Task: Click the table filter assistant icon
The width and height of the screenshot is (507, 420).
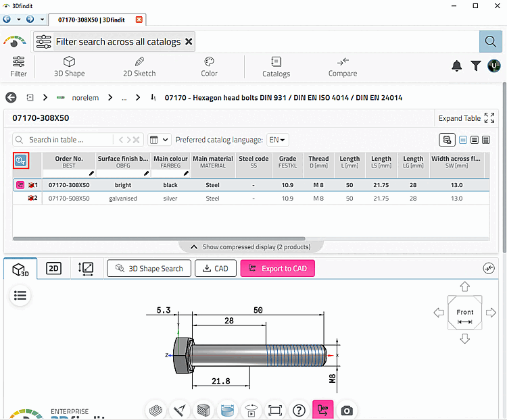Action: tap(21, 160)
